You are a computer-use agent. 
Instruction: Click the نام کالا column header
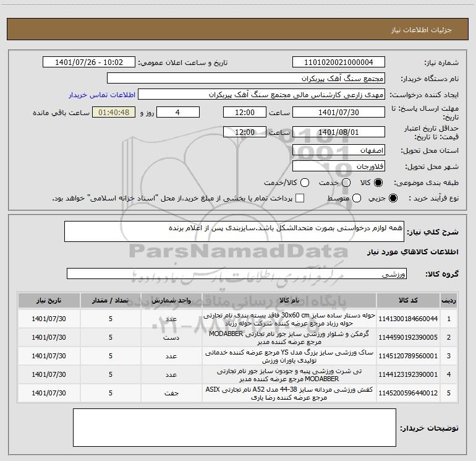click(289, 300)
